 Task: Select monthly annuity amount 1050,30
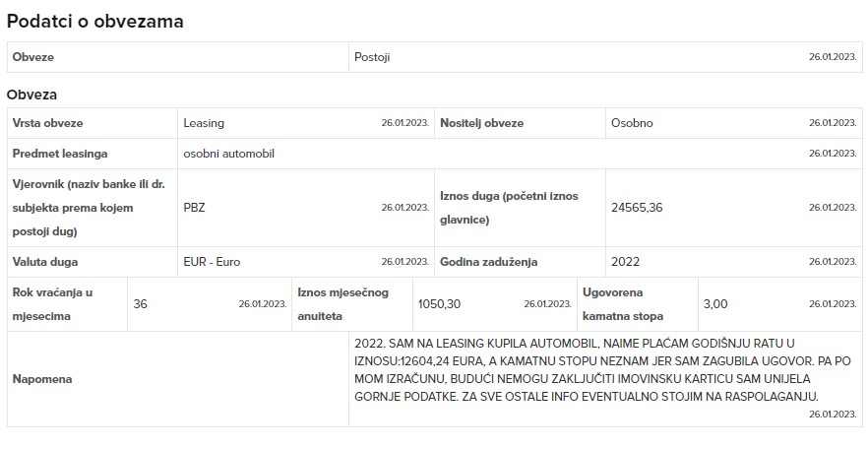click(x=439, y=304)
